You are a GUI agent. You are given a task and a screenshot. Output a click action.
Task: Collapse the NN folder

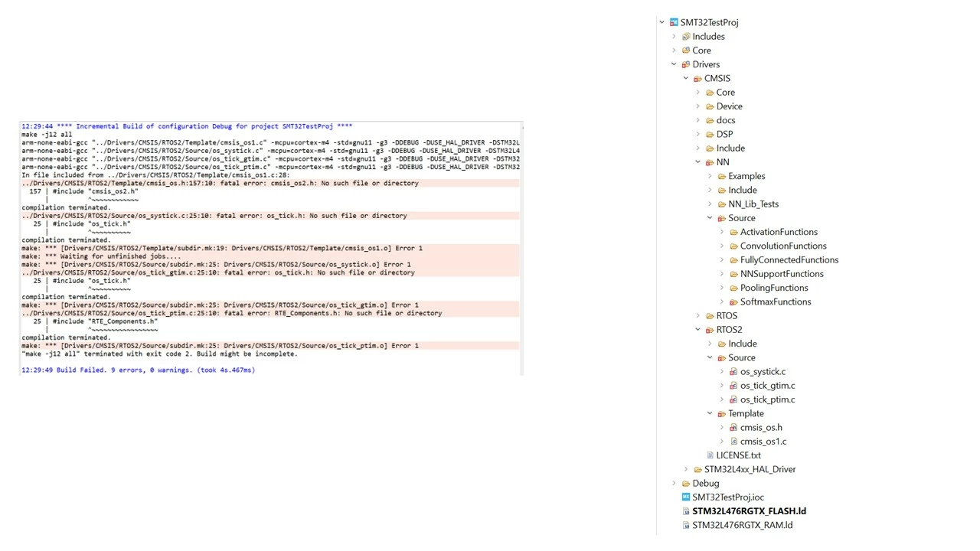click(x=698, y=162)
